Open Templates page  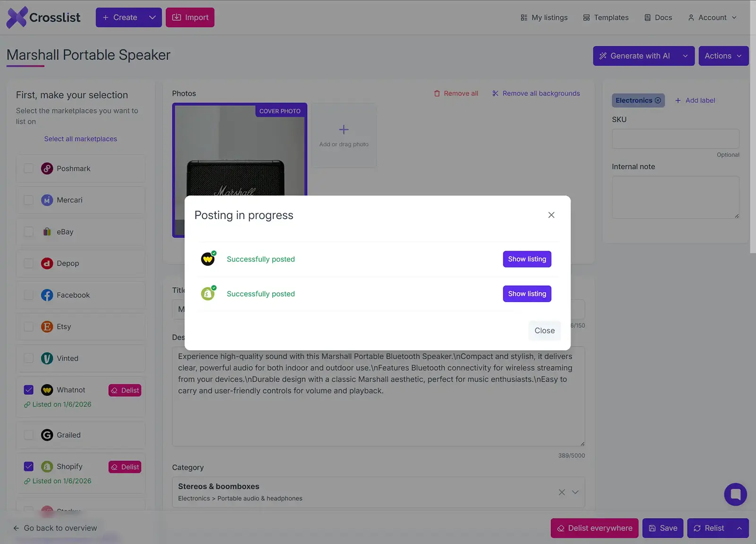606,17
